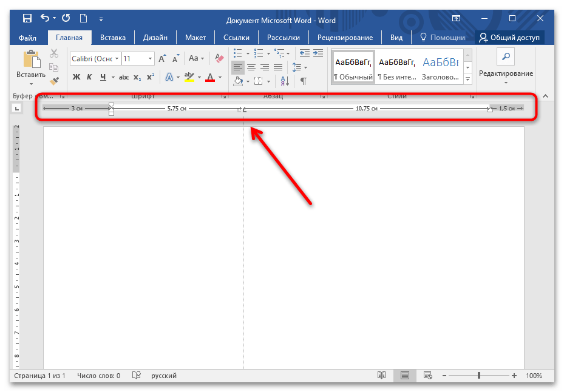
Task: Toggle italic formatting (К)
Action: point(89,77)
